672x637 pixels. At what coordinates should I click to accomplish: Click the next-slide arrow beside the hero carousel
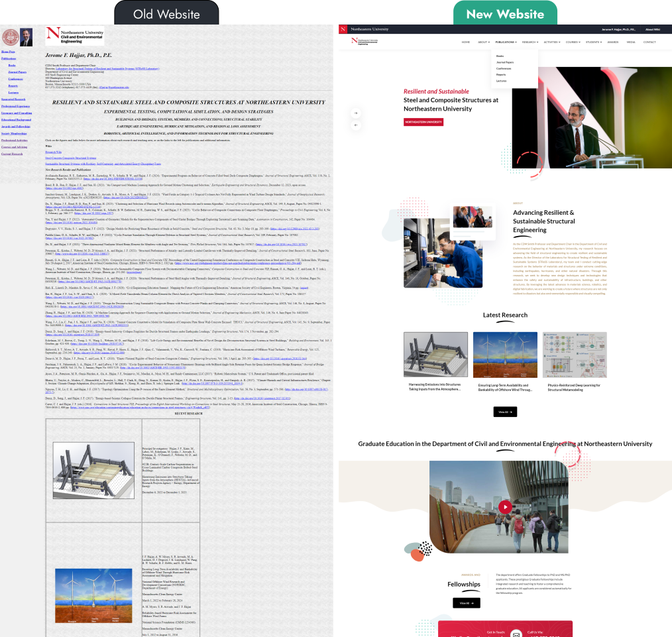(x=356, y=113)
